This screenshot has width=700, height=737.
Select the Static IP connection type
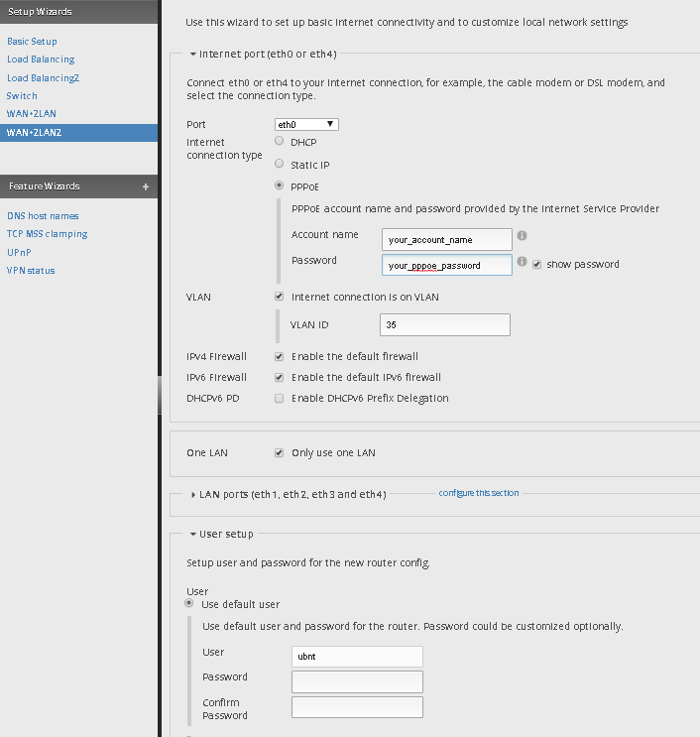tap(279, 164)
